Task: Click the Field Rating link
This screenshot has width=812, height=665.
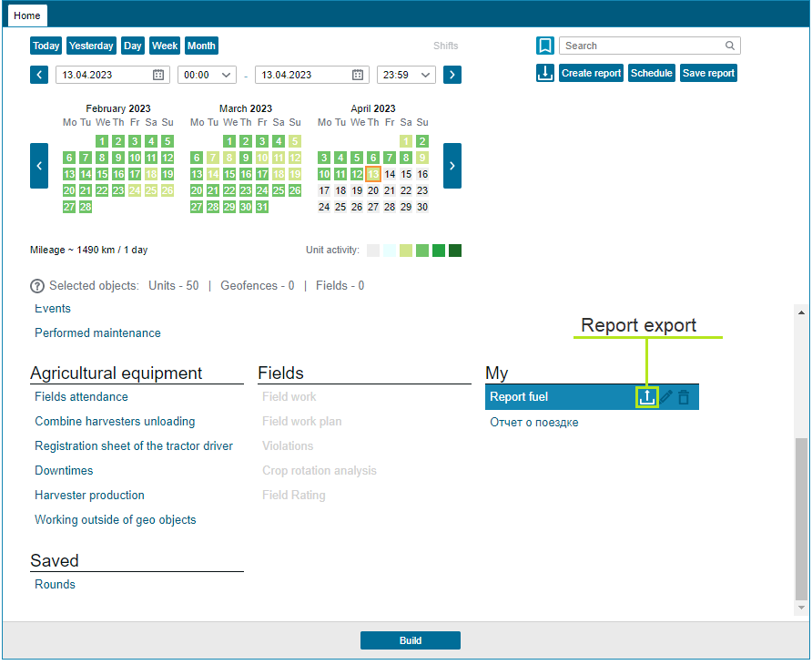Action: (294, 496)
